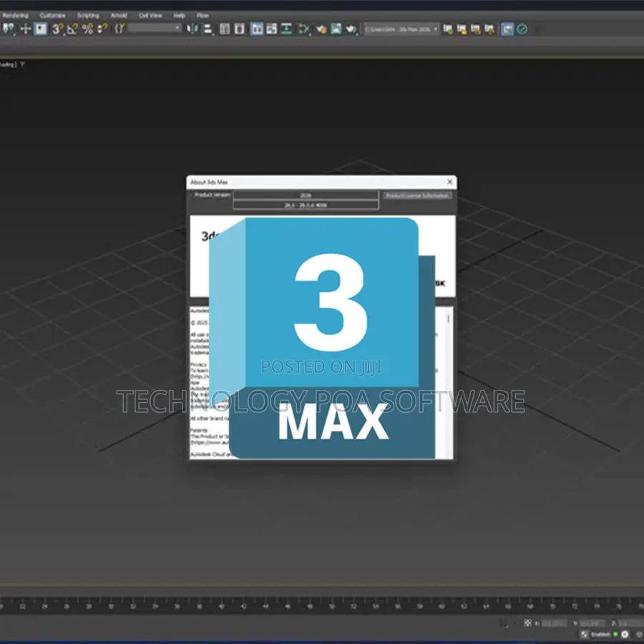The width and height of the screenshot is (644, 644).
Task: Click the green Enabled indicator dot
Action: point(615,635)
